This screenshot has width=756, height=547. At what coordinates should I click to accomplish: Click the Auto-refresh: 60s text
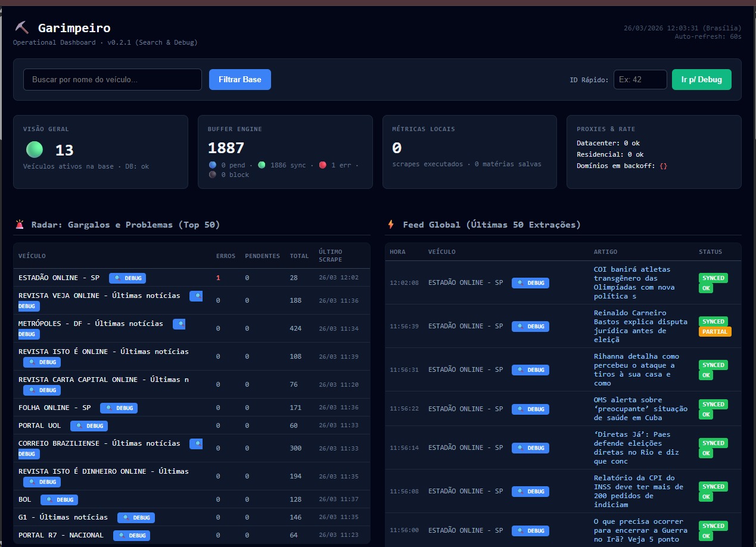point(708,37)
